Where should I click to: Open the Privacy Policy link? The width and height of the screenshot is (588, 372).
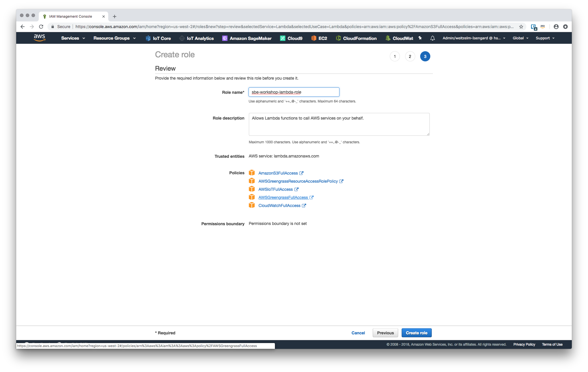pyautogui.click(x=524, y=344)
